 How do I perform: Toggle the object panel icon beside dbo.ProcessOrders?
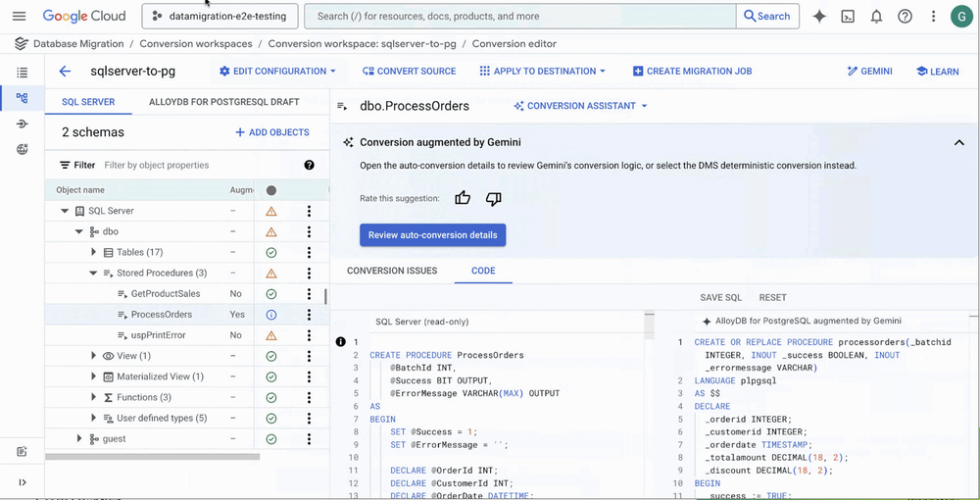pos(342,106)
